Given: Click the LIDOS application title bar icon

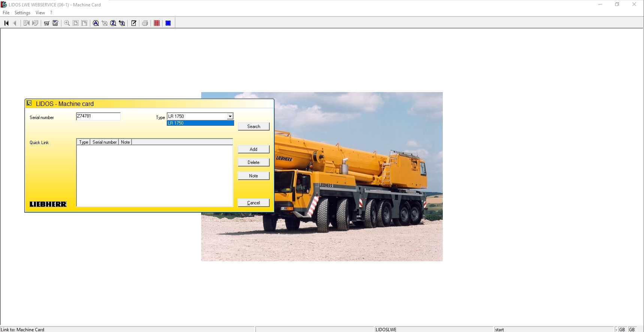Looking at the screenshot, I should (4, 4).
